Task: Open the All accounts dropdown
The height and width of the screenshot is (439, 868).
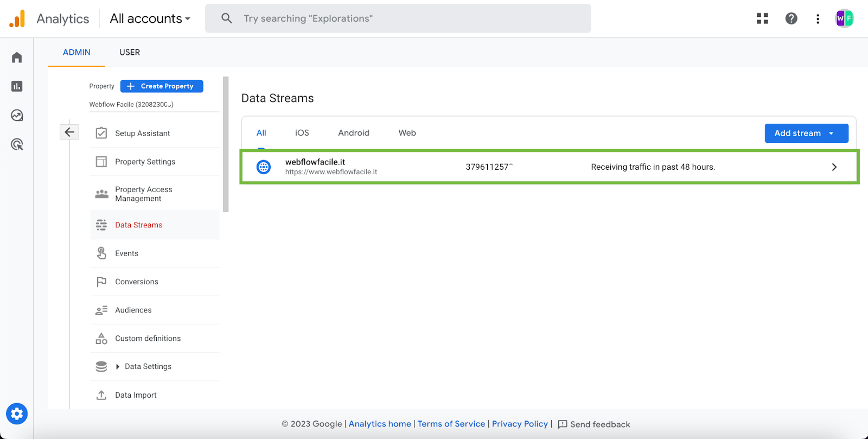Action: (150, 18)
